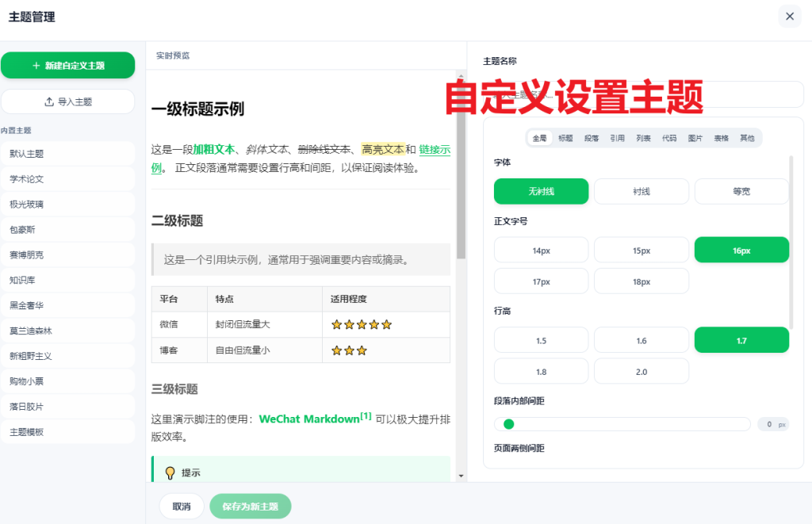Close the 主题管理 dialog
The width and height of the screenshot is (812, 524).
click(x=789, y=16)
